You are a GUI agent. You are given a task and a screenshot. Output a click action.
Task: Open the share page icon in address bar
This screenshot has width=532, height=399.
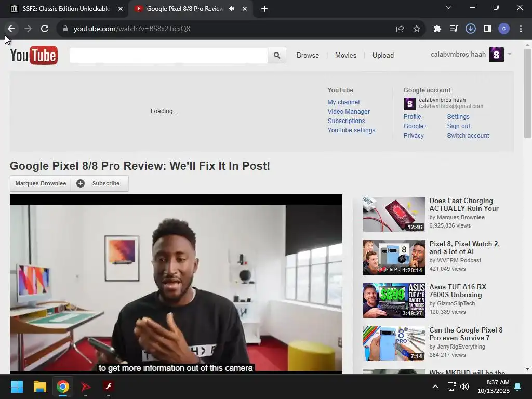400,29
